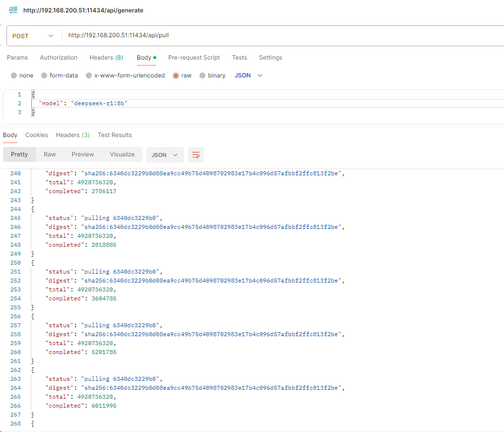Click completed value 2786117
Image resolution: width=504 pixels, height=432 pixels.
pos(104,191)
